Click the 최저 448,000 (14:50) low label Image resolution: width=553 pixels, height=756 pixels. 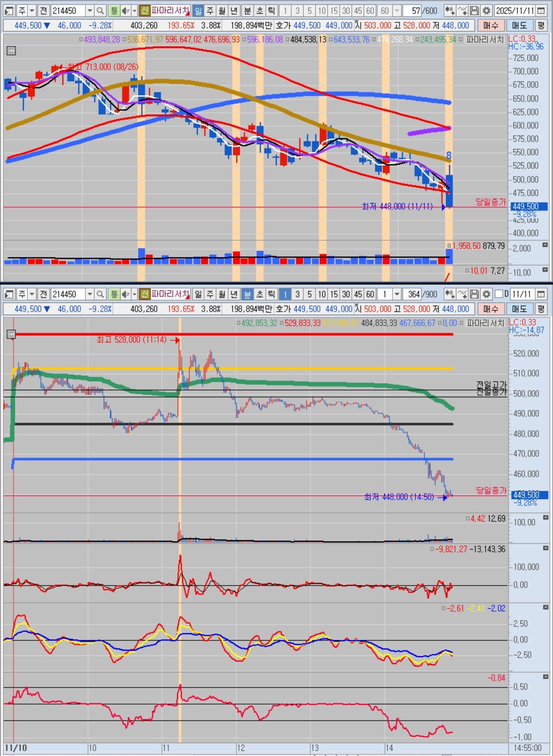coord(399,496)
